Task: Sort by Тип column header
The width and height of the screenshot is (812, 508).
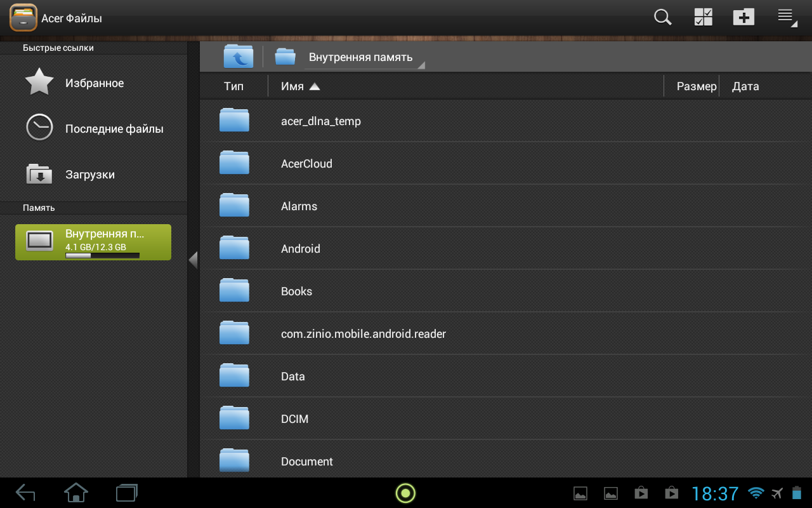Action: pos(233,86)
